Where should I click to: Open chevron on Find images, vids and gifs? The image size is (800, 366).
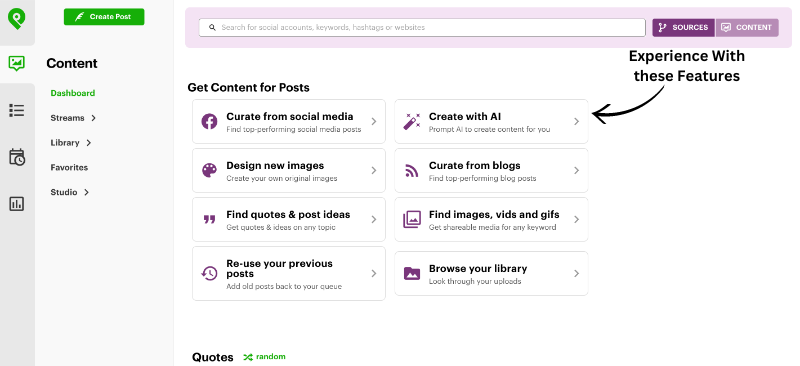[x=577, y=219]
